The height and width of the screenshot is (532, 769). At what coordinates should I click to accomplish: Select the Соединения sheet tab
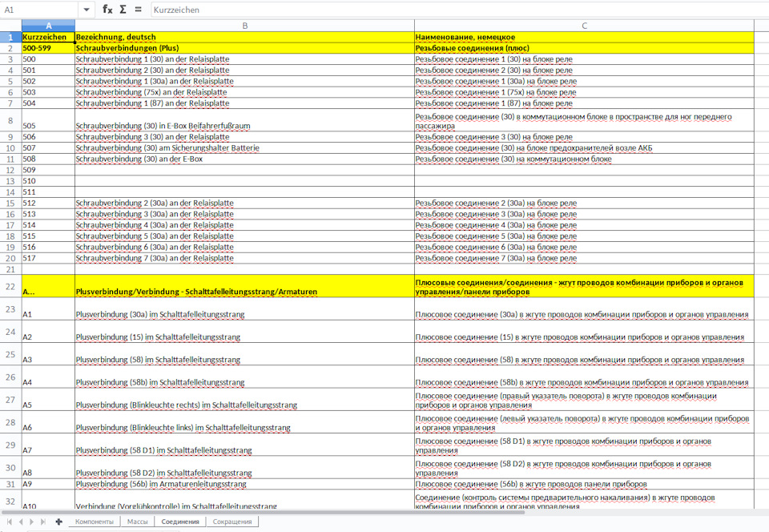click(180, 522)
